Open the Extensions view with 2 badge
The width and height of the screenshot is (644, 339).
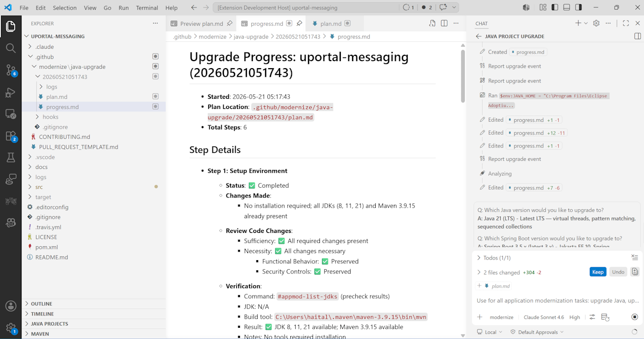(11, 136)
